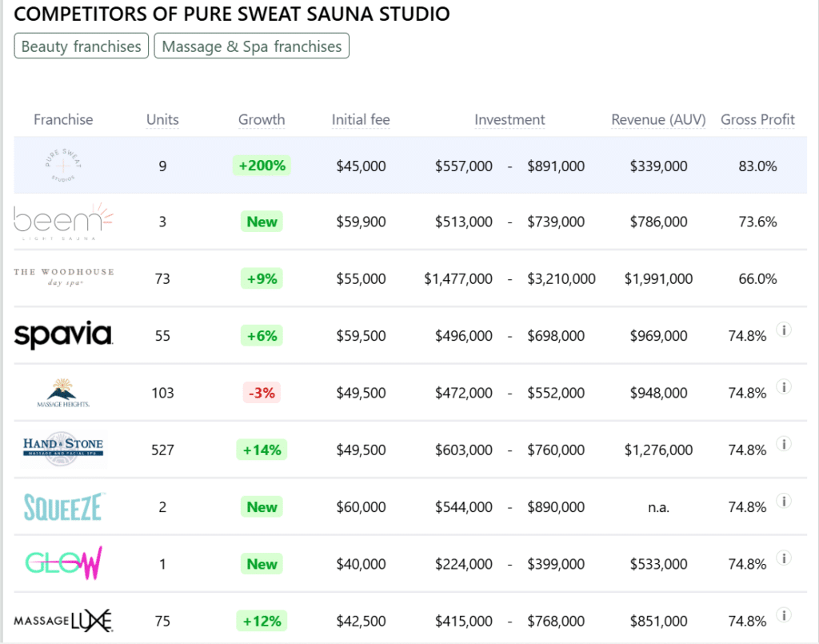Select the $45,000 initial fee cell
The height and width of the screenshot is (644, 819).
[361, 166]
